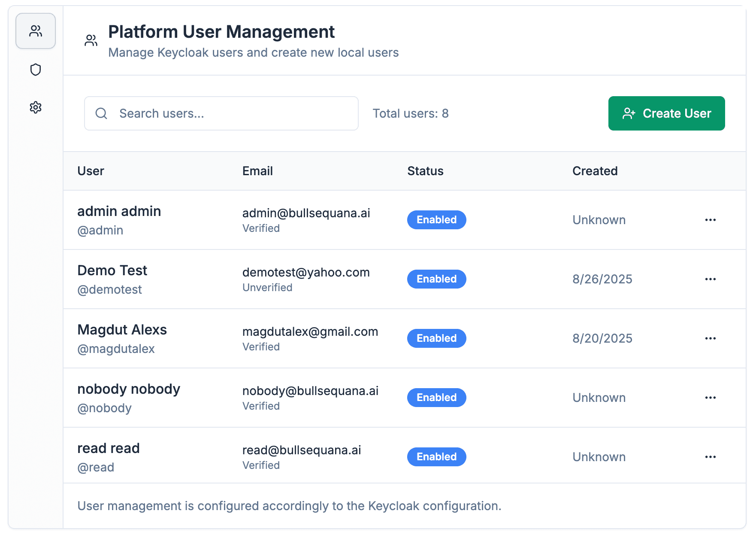756x535 pixels.
Task: Sort by the Created column header
Action: (x=595, y=171)
